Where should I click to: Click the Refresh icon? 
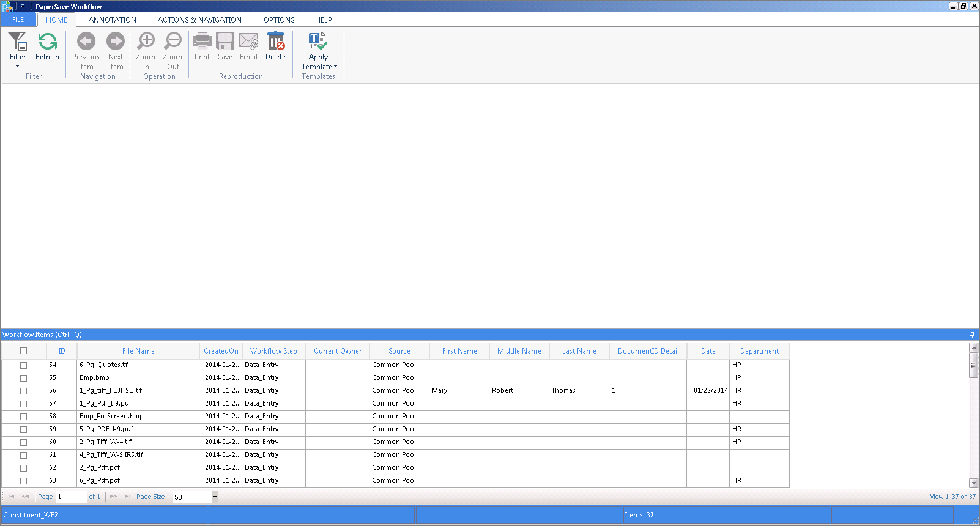coord(47,41)
